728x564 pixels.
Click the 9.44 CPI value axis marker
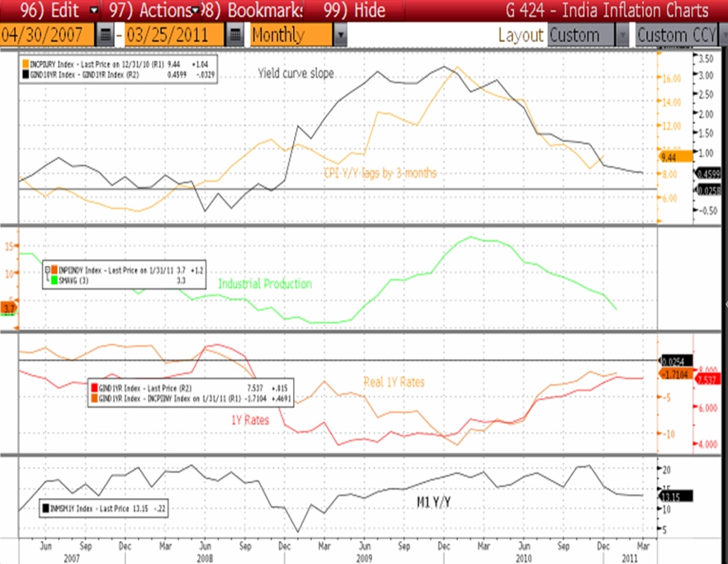pos(674,157)
